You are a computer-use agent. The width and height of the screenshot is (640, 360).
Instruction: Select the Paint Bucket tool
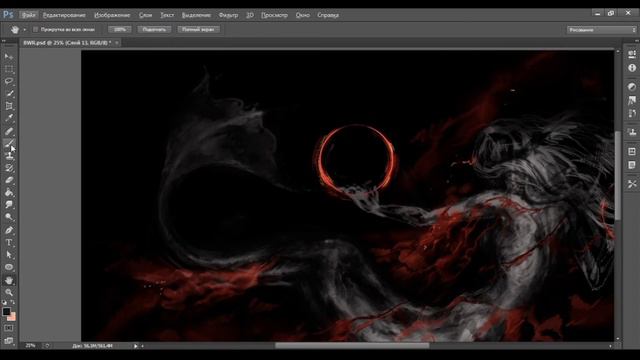[x=9, y=192]
